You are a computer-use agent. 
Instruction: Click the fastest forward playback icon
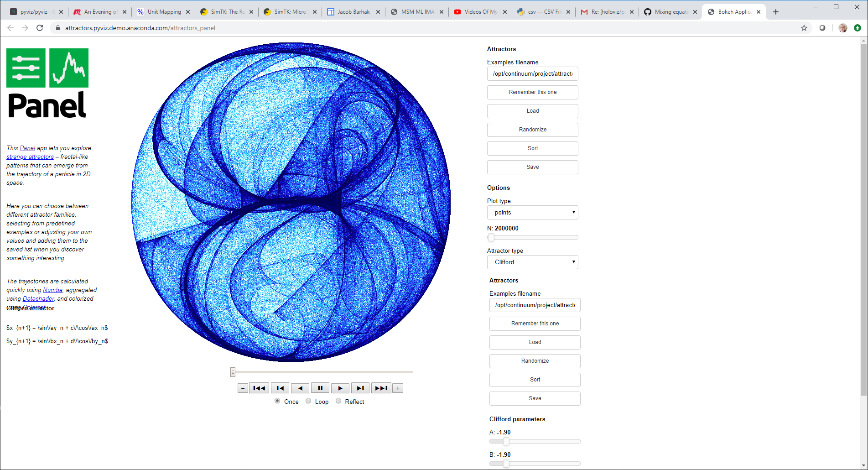point(381,388)
